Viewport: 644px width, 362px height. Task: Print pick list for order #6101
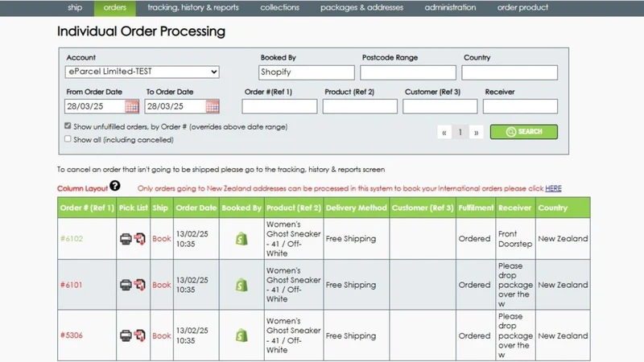tap(126, 285)
